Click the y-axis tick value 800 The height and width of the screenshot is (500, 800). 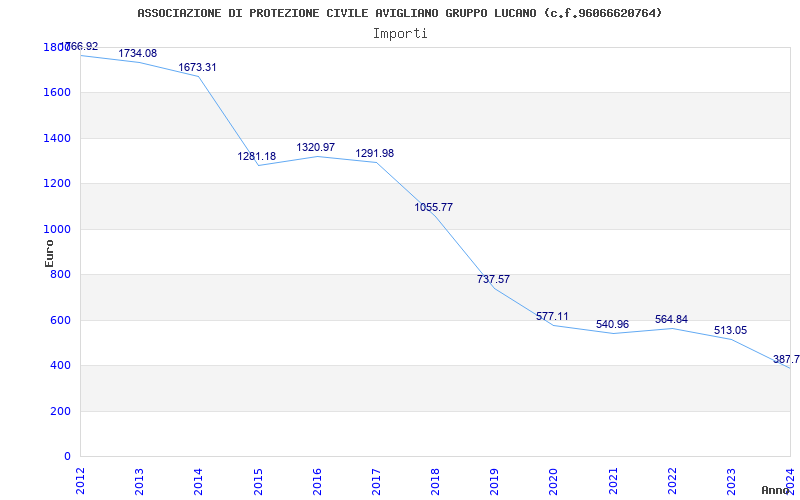(61, 275)
